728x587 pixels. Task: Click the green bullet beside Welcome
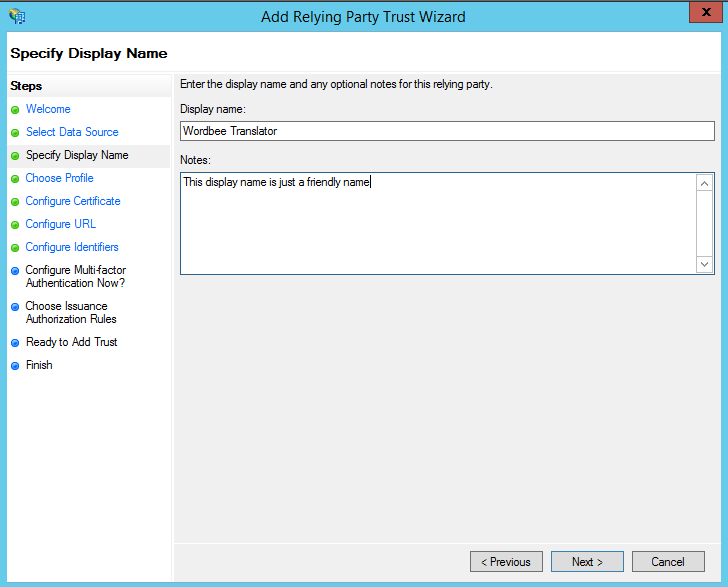click(x=15, y=110)
